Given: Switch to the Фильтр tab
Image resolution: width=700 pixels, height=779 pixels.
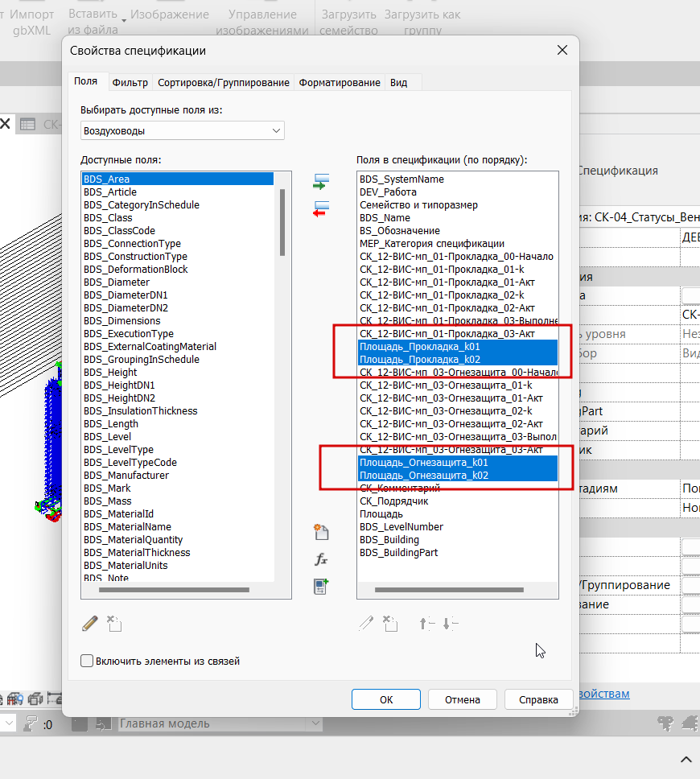Looking at the screenshot, I should click(130, 82).
